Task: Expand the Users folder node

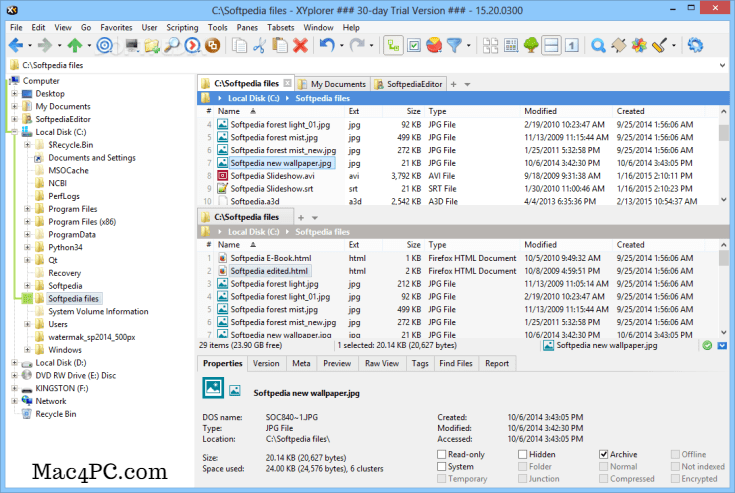Action: click(x=27, y=324)
